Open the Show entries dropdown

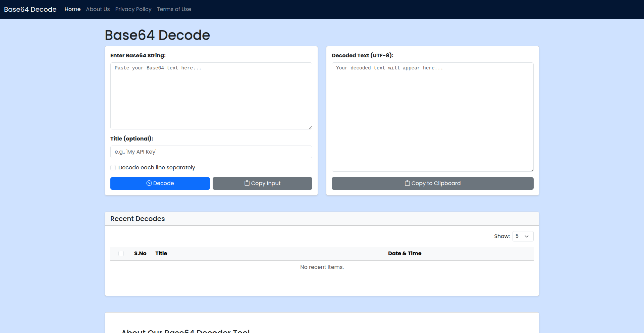pos(523,236)
